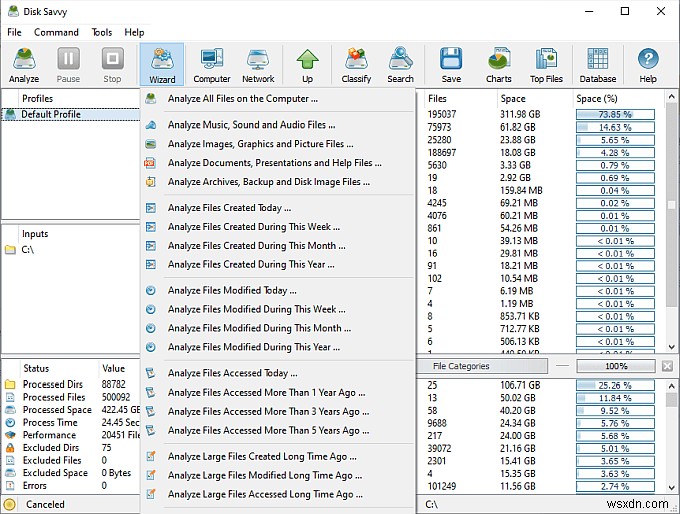Select Analyze Archives, Backup and Disk Image Files
Image resolution: width=680 pixels, height=514 pixels.
coord(278,182)
